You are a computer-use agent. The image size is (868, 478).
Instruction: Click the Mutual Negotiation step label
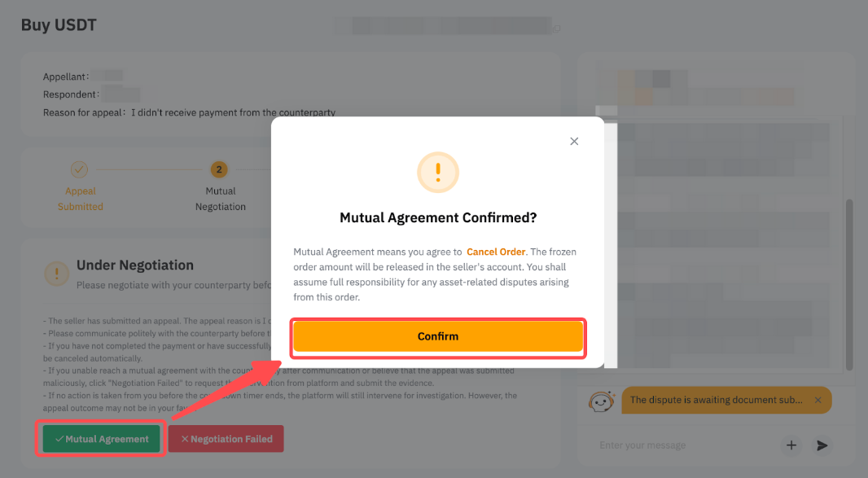click(221, 199)
